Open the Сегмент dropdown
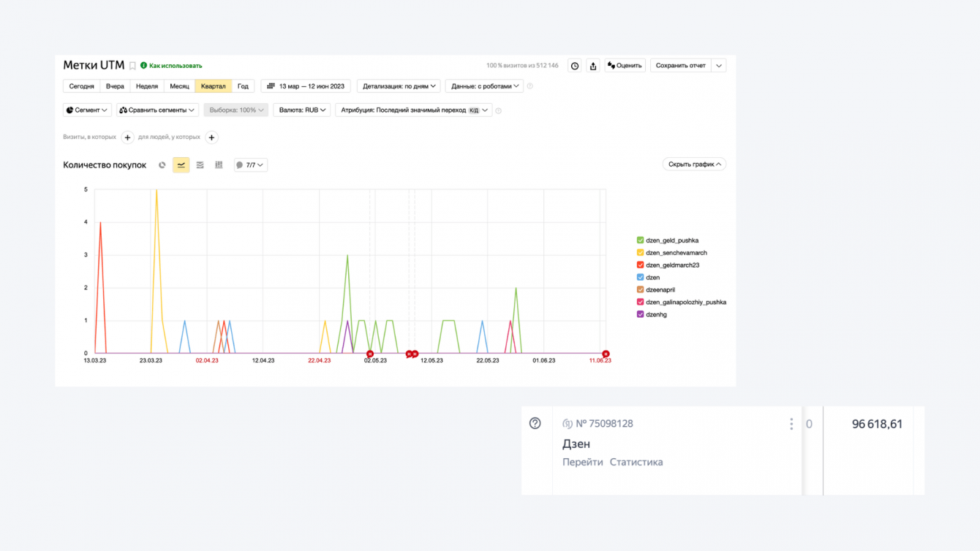980x551 pixels. pyautogui.click(x=87, y=110)
